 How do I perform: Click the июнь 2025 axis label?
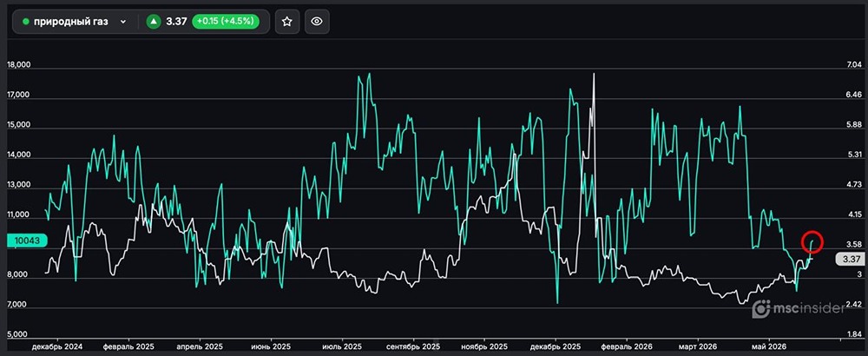(x=271, y=346)
